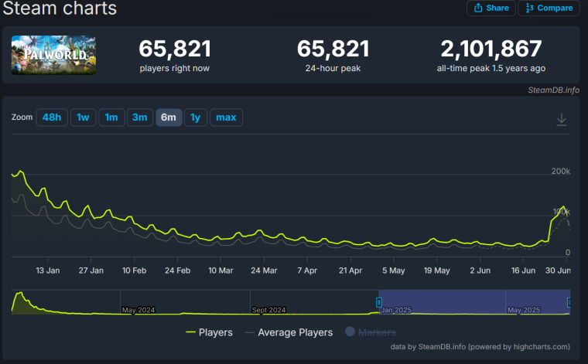
Task: Click the 200k y-axis label
Action: (561, 171)
